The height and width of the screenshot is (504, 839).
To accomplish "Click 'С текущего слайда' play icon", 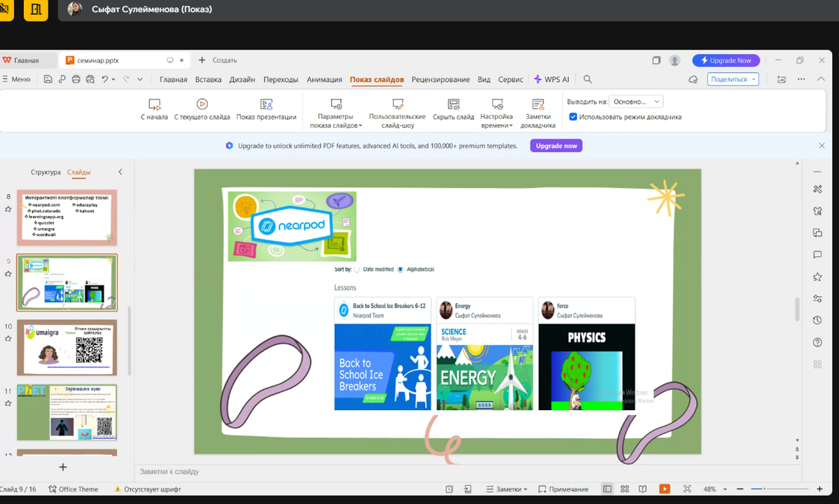I will [202, 104].
